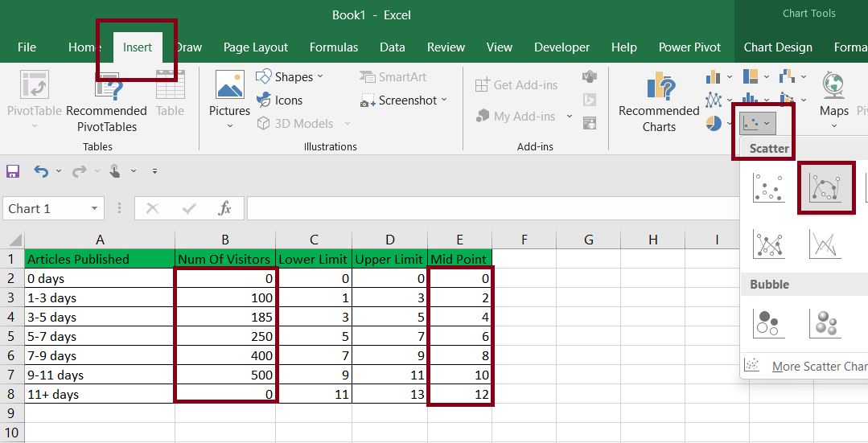Click More Scatter Charts link
The width and height of the screenshot is (868, 443).
[x=819, y=366]
